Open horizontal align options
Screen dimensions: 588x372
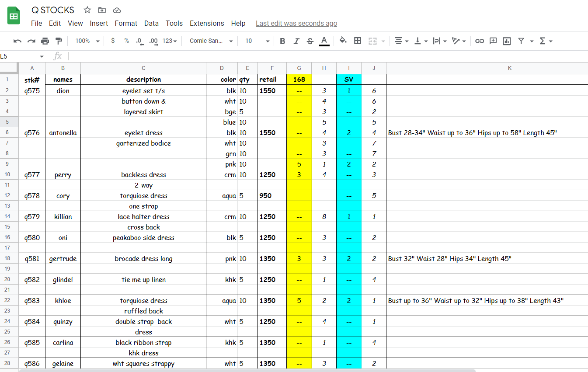(401, 41)
